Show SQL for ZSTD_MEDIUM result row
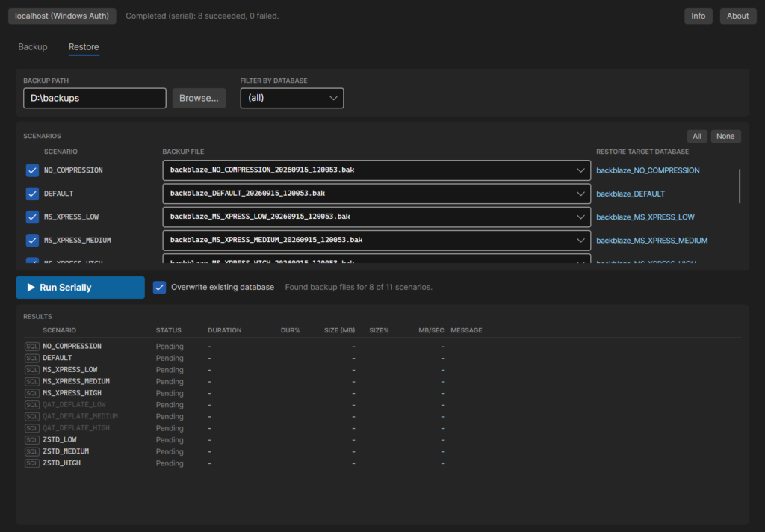 tap(31, 452)
